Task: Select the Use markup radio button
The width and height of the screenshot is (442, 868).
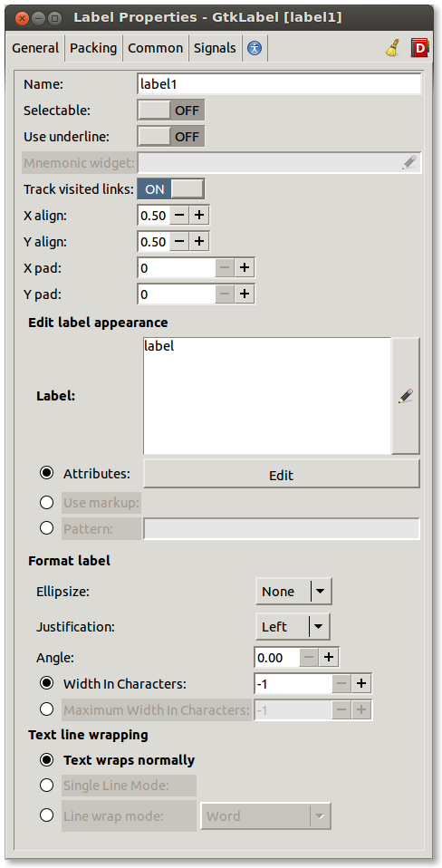Action: pos(47,503)
